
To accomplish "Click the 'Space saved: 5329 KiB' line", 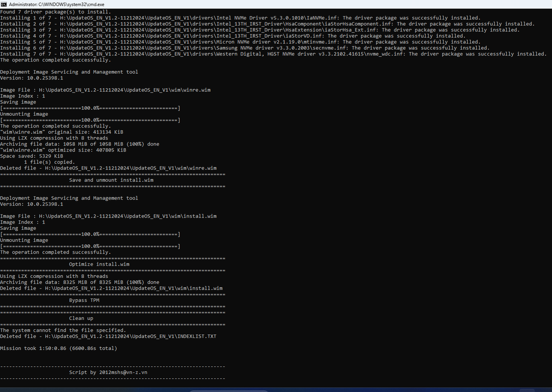I will [x=32, y=156].
